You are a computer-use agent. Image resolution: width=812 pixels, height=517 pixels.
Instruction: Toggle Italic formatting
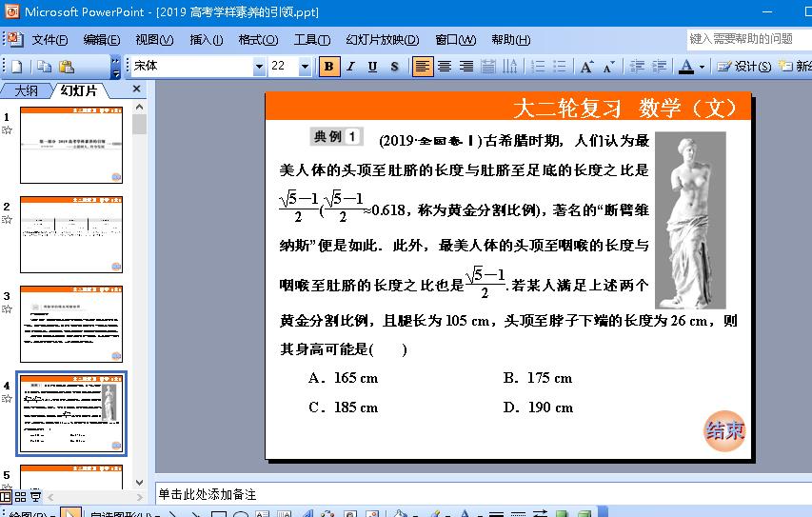coord(351,67)
